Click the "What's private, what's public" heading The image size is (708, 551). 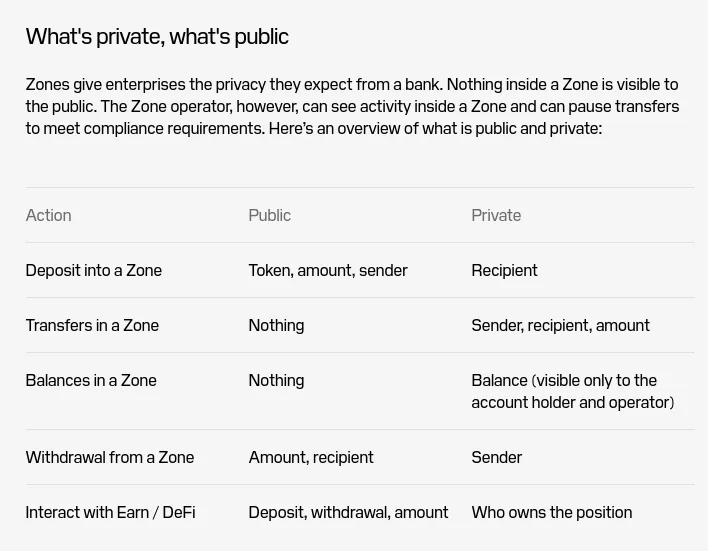pyautogui.click(x=157, y=37)
